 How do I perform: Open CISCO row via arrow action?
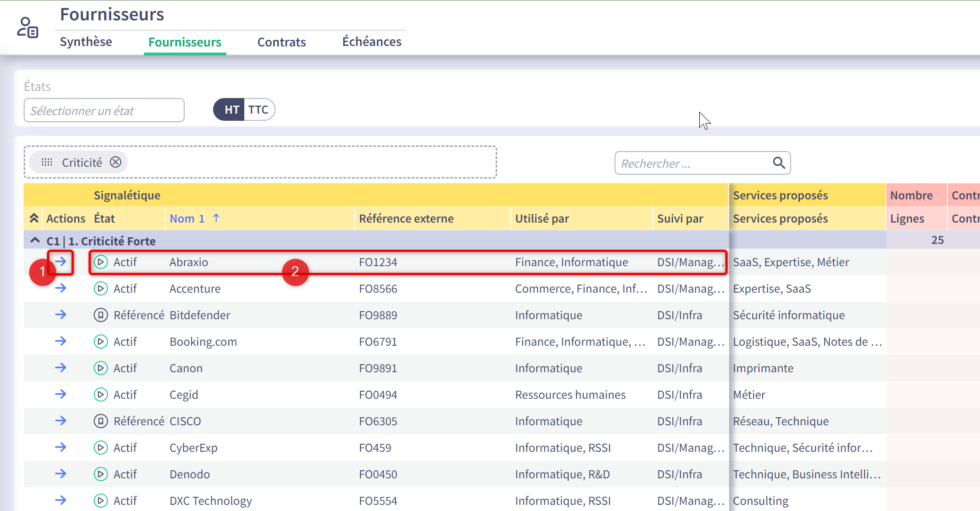pyautogui.click(x=61, y=421)
